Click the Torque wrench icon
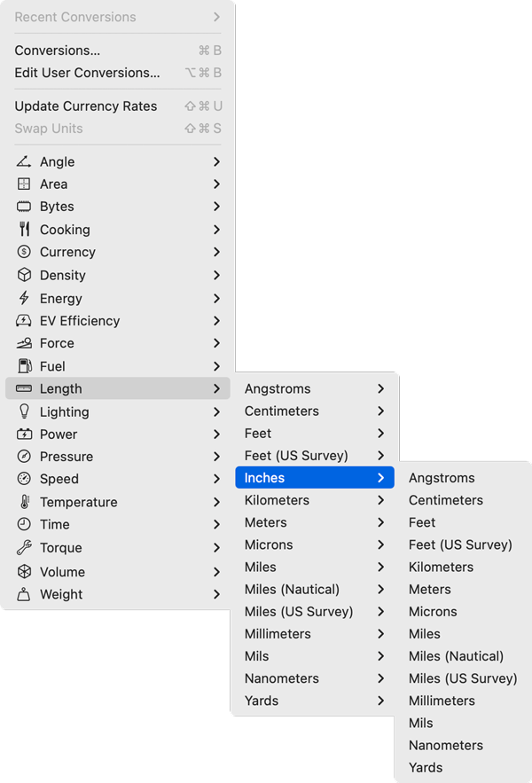 24,547
